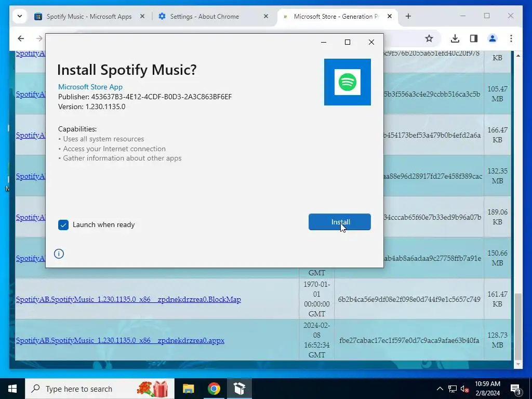Open the notification center icon
Screen dimensions: 532x399
(x=516, y=389)
